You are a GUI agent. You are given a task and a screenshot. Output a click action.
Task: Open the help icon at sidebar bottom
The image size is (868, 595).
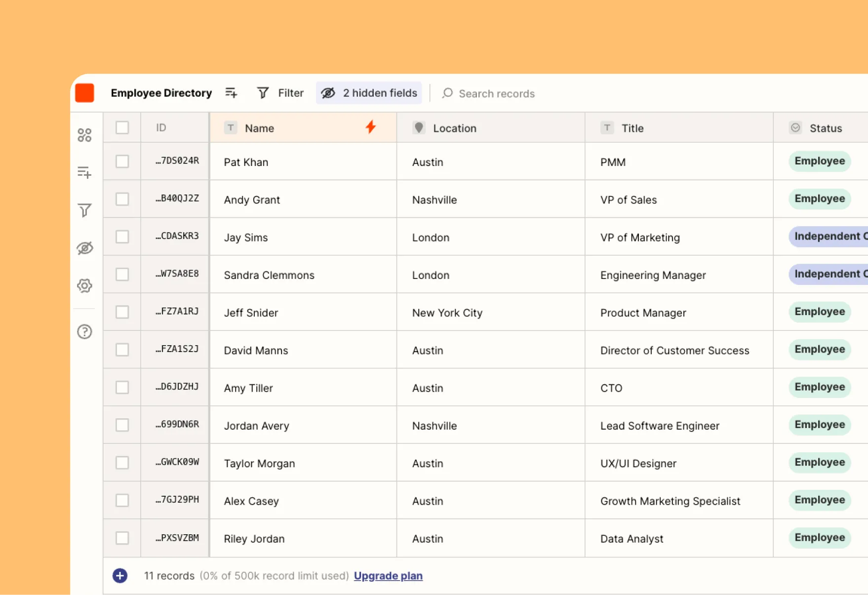[x=84, y=332]
